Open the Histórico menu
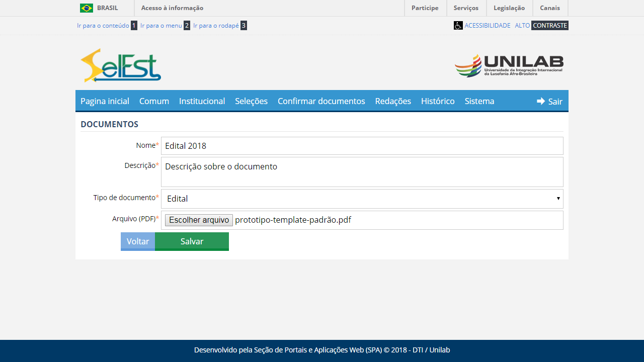644x362 pixels. coord(438,101)
